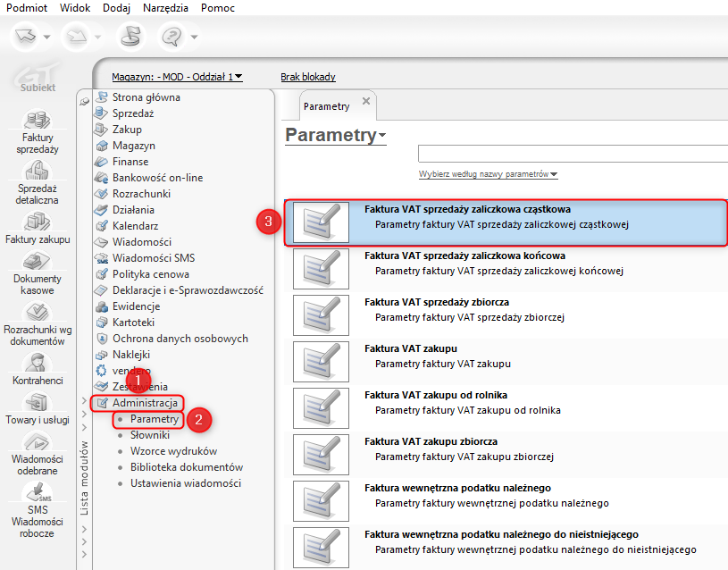Select Ewidencje in module tree
The height and width of the screenshot is (570, 728).
[136, 306]
